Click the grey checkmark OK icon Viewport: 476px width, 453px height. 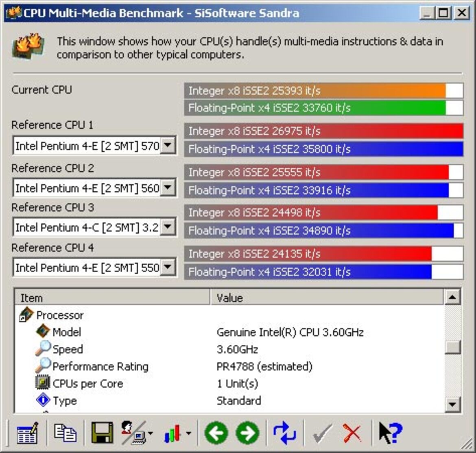point(322,433)
